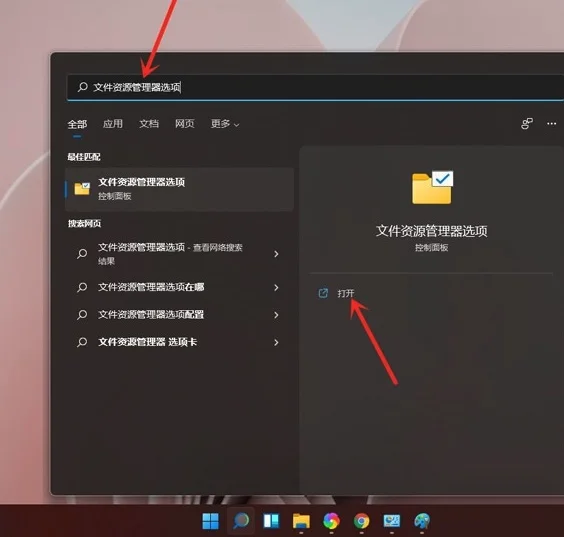Click the open-external icon beside 打开
564x537 pixels.
tap(323, 293)
